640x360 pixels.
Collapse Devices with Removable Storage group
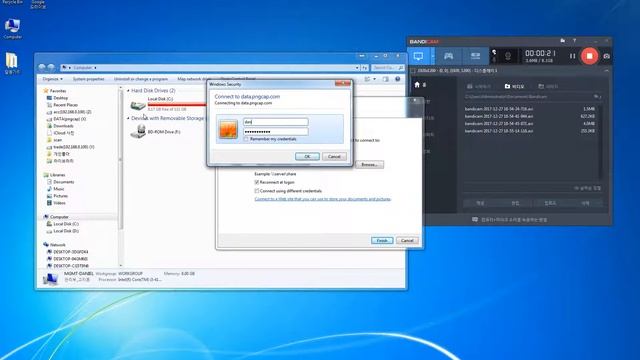coord(128,118)
